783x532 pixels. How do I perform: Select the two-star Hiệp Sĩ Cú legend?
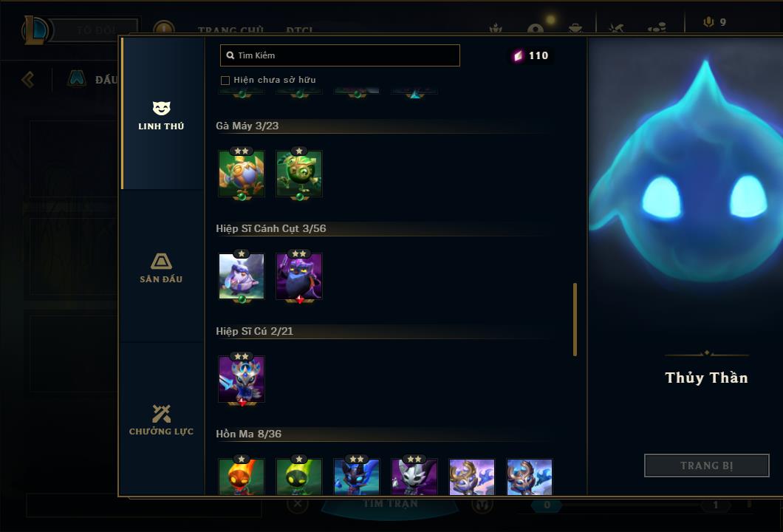tap(242, 379)
